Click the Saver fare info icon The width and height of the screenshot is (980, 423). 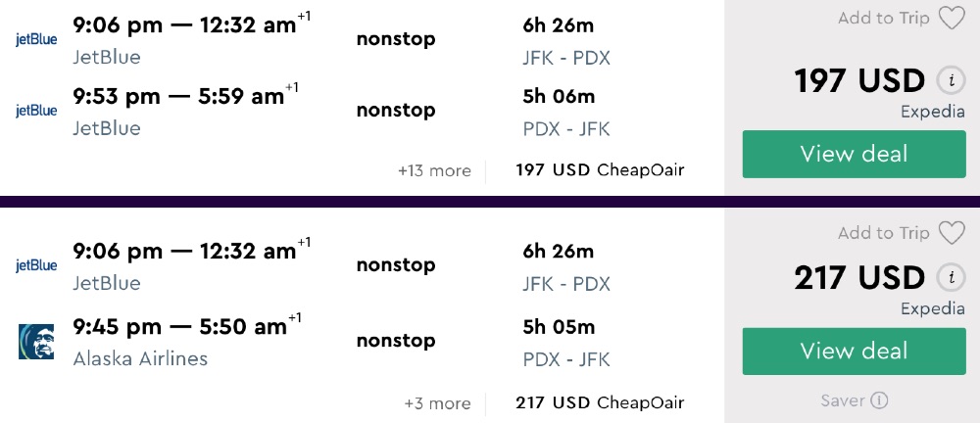pos(880,399)
